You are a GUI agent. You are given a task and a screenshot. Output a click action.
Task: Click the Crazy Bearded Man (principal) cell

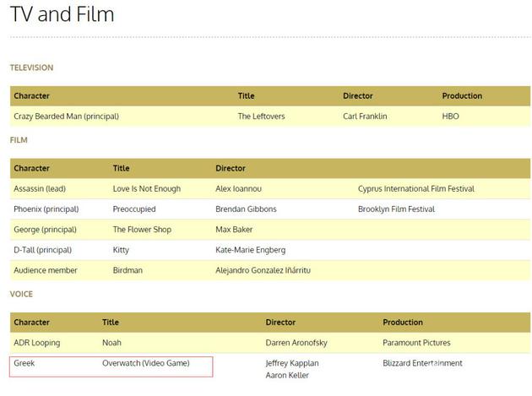pyautogui.click(x=66, y=117)
